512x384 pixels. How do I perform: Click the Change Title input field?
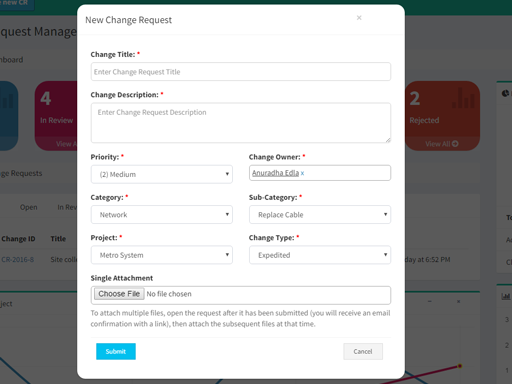(x=241, y=72)
